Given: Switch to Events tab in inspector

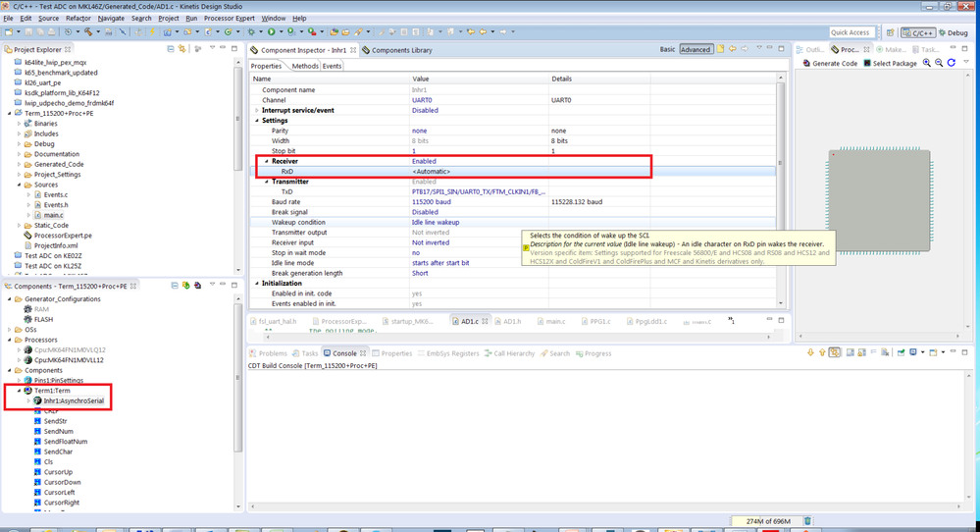Looking at the screenshot, I should (332, 66).
